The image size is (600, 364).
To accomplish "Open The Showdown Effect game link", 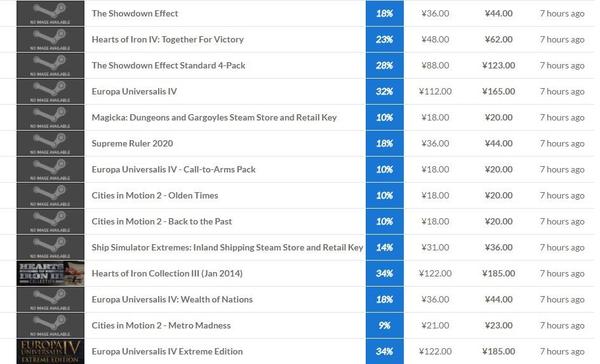I will click(x=135, y=13).
